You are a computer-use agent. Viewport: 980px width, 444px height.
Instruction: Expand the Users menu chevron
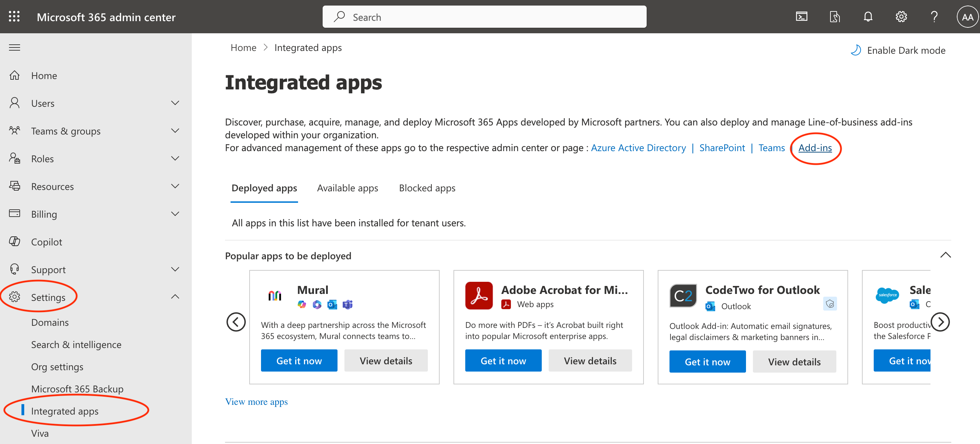point(175,103)
